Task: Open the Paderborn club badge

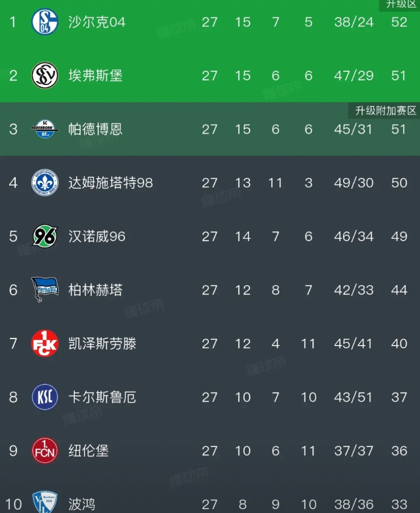Action: [x=45, y=129]
